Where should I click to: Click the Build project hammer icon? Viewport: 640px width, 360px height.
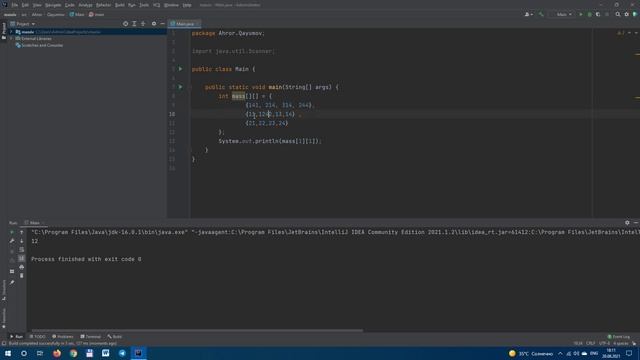541,14
